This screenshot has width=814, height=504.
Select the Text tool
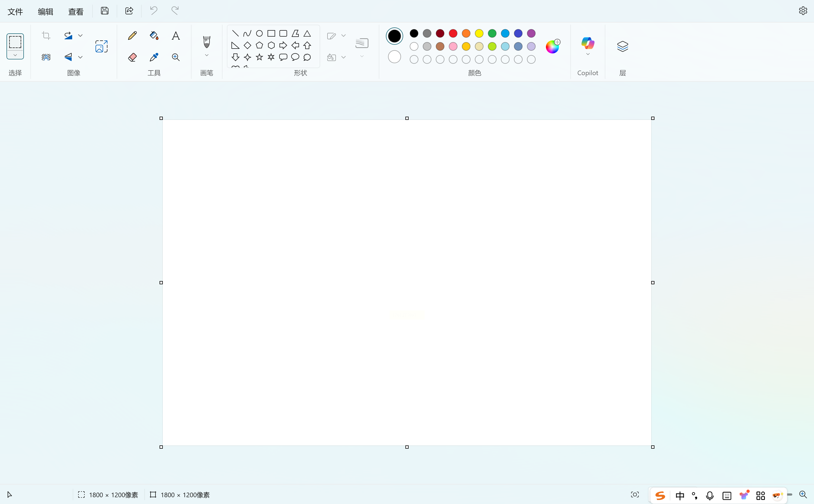(176, 36)
